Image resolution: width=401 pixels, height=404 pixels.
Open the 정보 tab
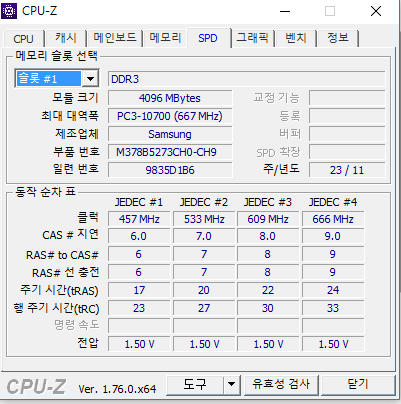(338, 38)
